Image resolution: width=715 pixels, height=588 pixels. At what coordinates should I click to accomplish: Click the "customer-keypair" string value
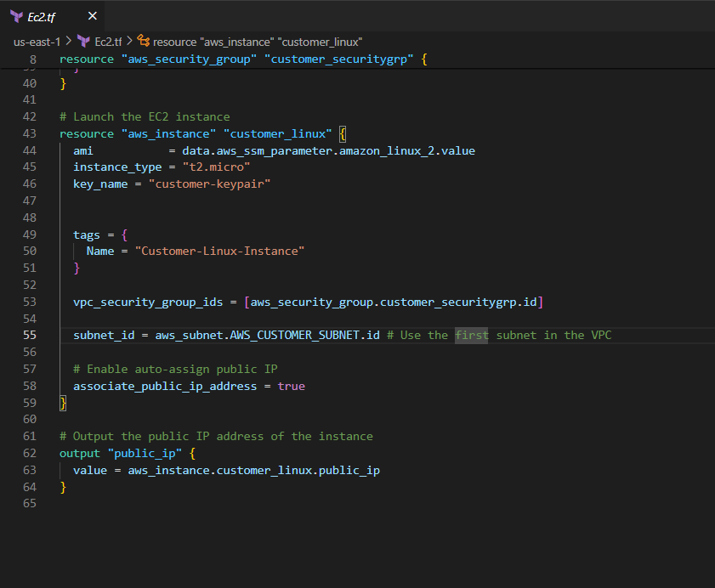click(x=209, y=184)
